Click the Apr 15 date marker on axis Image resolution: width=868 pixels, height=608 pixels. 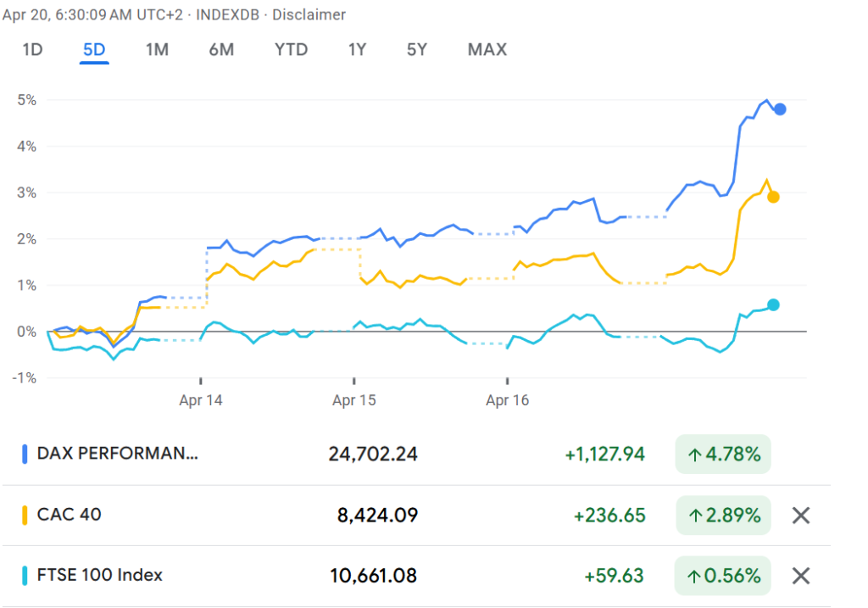(353, 401)
